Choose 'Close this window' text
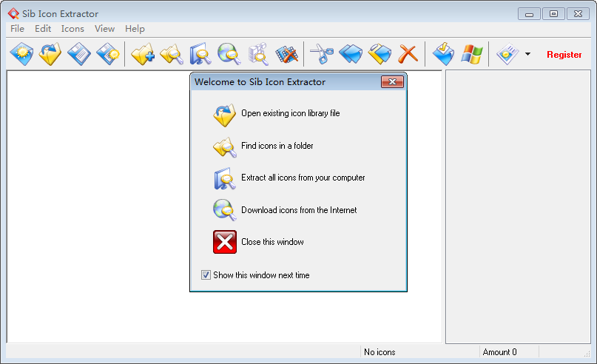Viewport: 597px width, 364px height. tap(273, 242)
